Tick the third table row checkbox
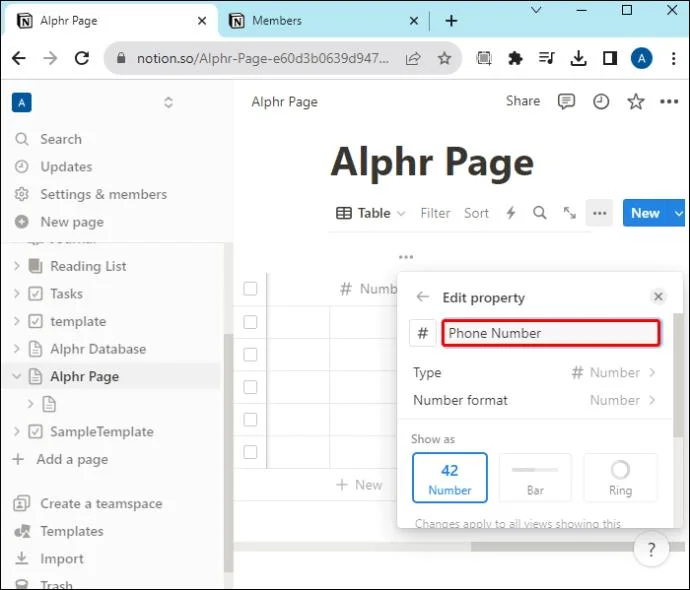This screenshot has width=690, height=590. pyautogui.click(x=250, y=387)
